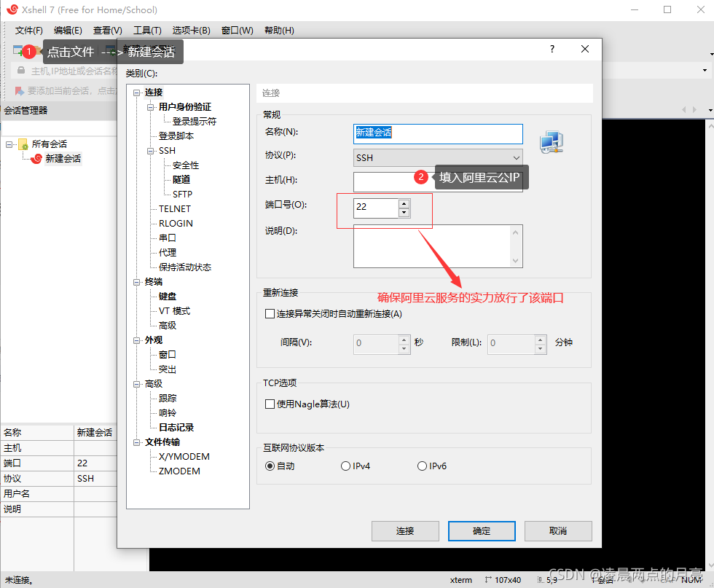
Task: Select 串口 in category tree
Action: tap(167, 238)
